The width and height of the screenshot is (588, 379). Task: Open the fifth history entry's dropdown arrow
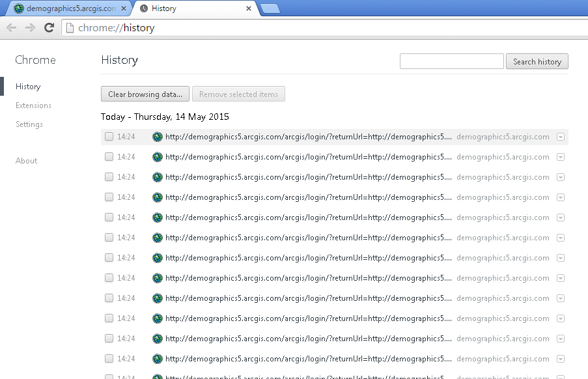561,218
